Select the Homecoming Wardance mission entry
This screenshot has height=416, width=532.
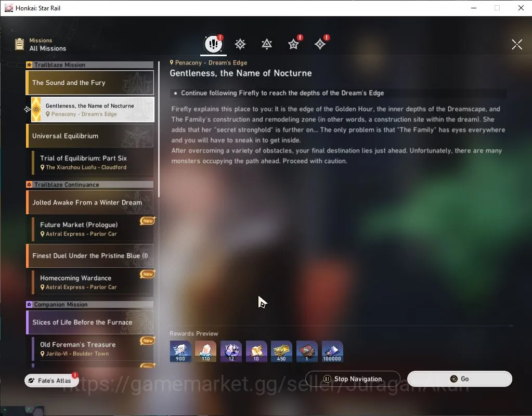coord(93,282)
